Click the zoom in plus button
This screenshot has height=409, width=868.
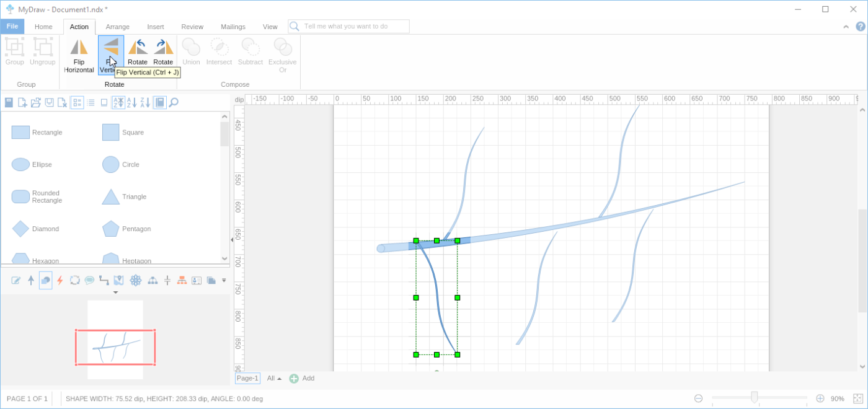tap(820, 398)
